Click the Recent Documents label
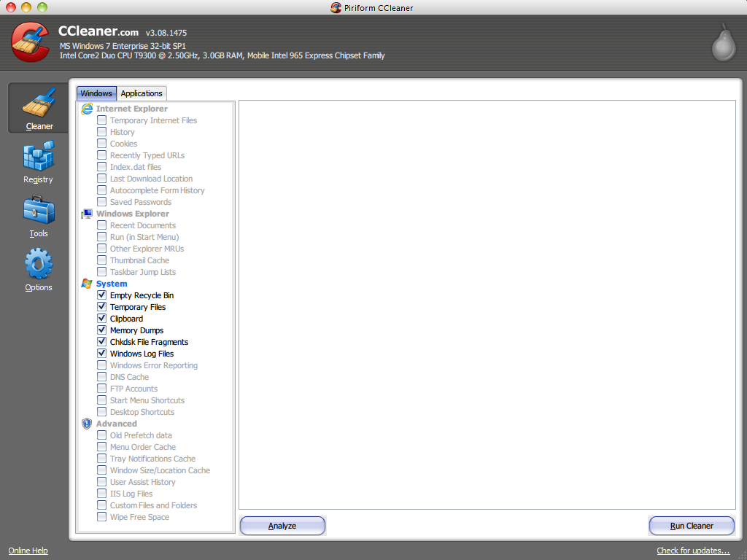Image resolution: width=747 pixels, height=560 pixels. pyautogui.click(x=143, y=225)
